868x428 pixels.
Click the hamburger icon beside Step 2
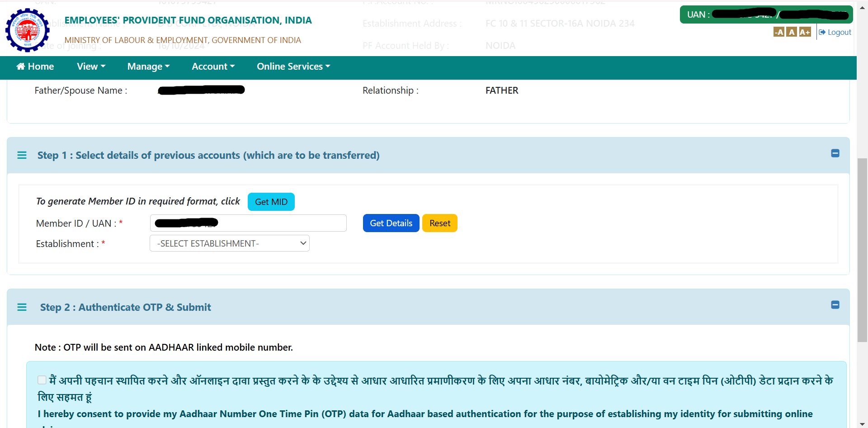(22, 307)
